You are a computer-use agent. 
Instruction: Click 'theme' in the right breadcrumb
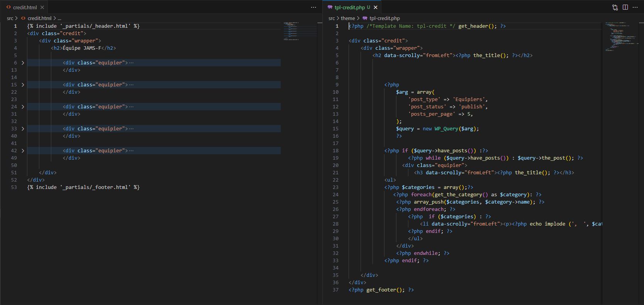coord(348,18)
